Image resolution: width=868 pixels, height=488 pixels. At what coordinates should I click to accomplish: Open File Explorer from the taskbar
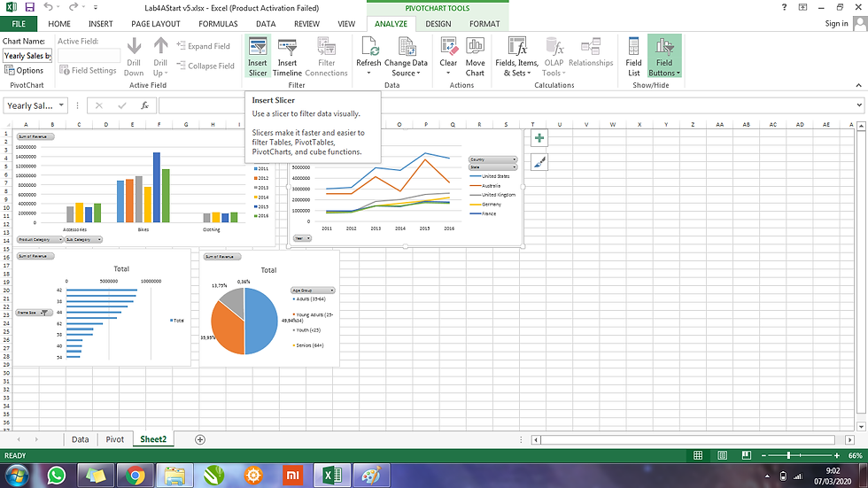(174, 476)
